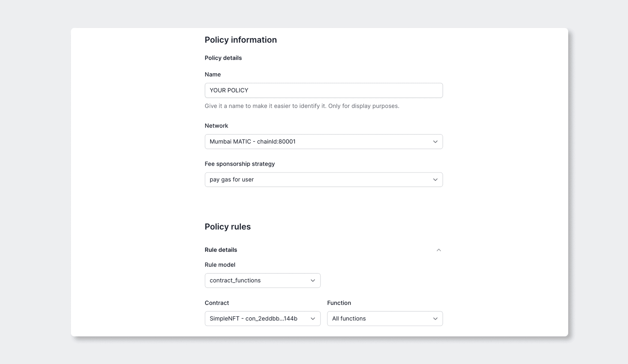Screen dimensions: 628x364
Task: Click the Rule model label
Action: point(220,265)
